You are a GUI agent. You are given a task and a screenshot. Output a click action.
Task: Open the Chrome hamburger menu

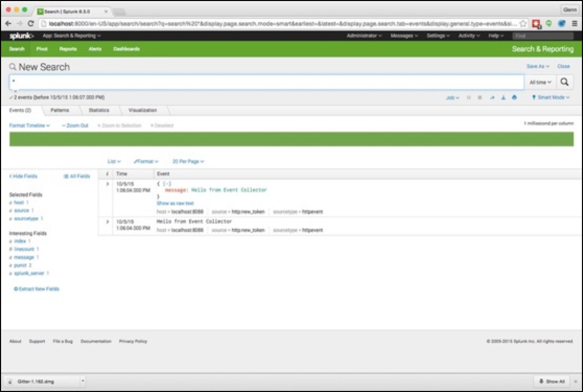pos(575,23)
